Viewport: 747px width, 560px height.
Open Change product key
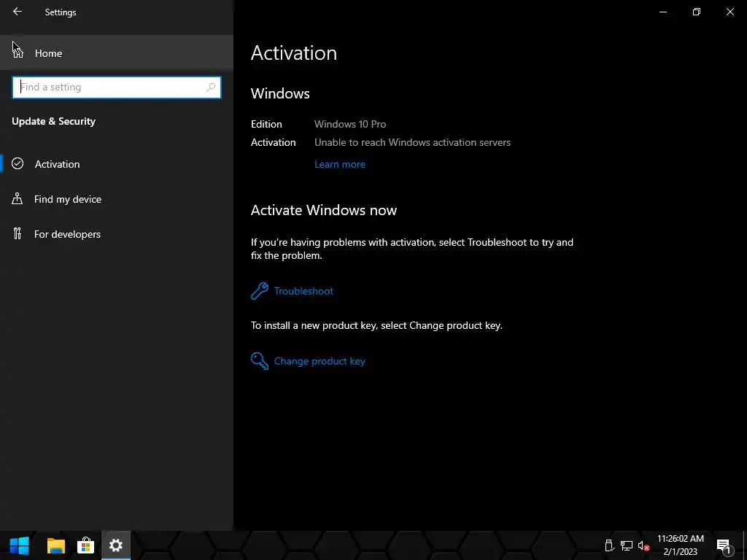coord(320,361)
